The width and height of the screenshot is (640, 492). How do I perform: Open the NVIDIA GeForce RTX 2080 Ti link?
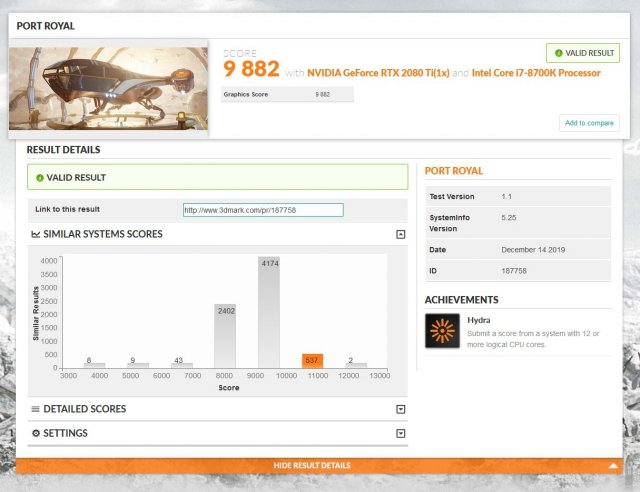[x=378, y=73]
